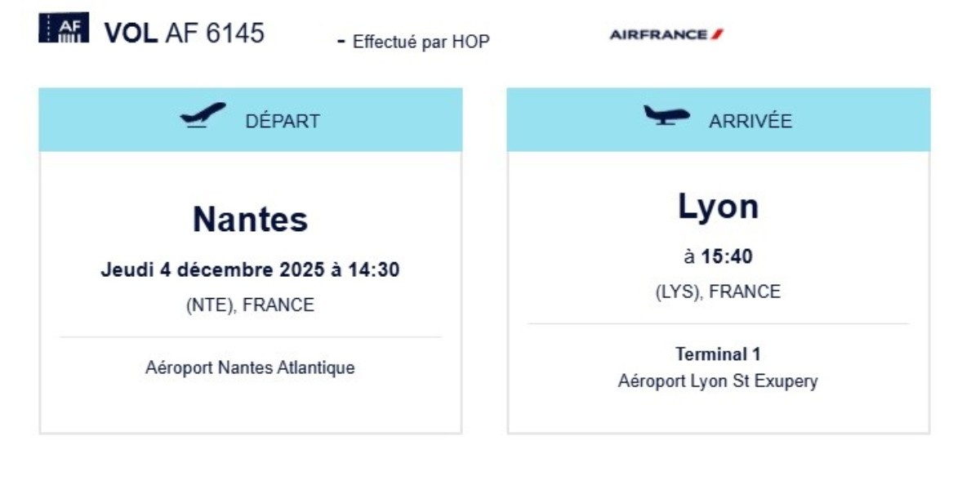Click the Terminal 1 label

click(718, 354)
